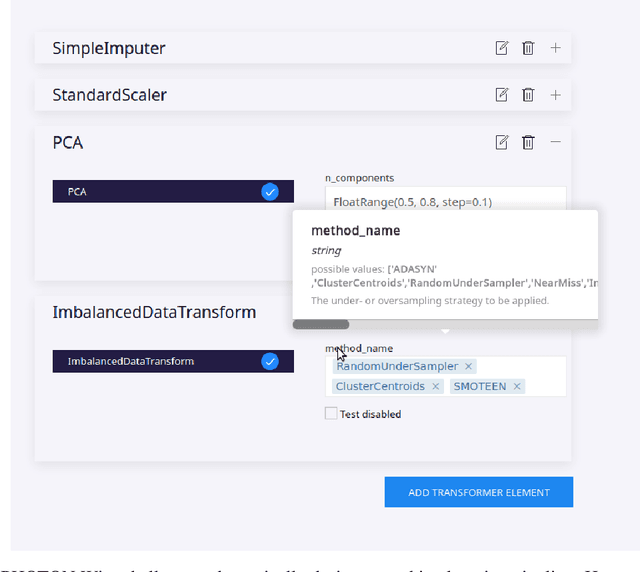640x572 pixels.
Task: Expand the SimpleImputer panel
Action: 556,48
